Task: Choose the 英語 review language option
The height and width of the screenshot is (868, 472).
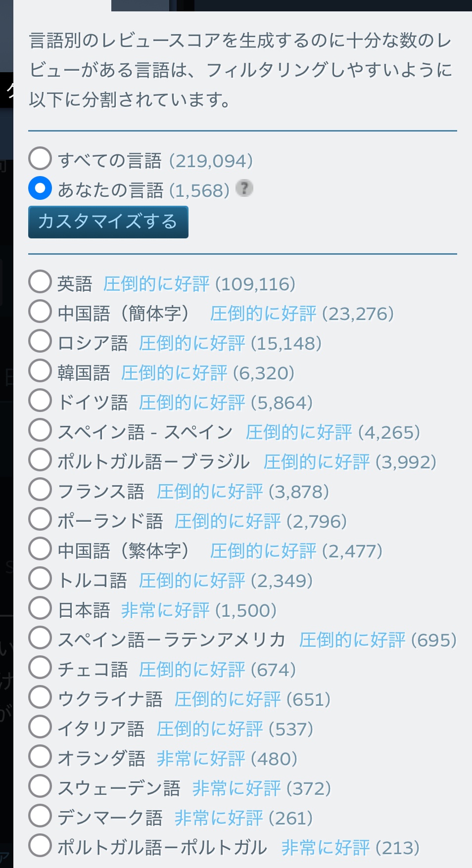Action: coord(40,282)
